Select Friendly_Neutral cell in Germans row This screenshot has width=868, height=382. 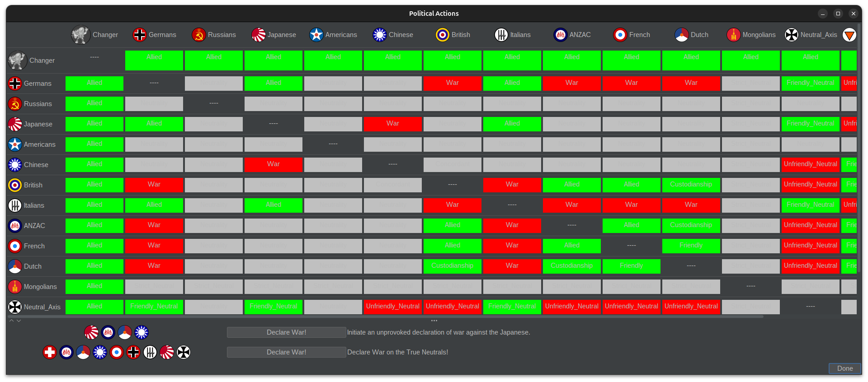[x=811, y=84]
